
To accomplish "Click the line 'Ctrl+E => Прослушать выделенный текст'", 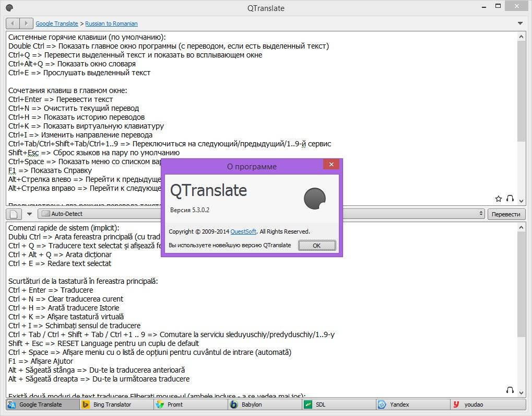I will 79,73.
